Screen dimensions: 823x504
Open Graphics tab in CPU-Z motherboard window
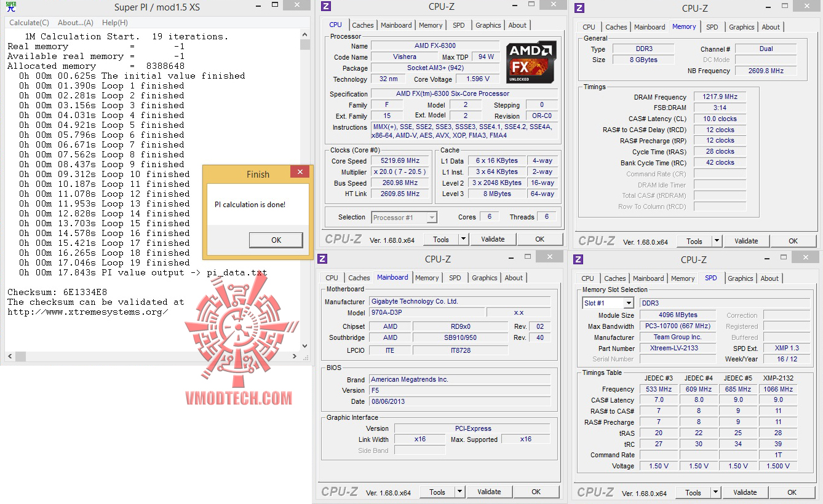[485, 278]
